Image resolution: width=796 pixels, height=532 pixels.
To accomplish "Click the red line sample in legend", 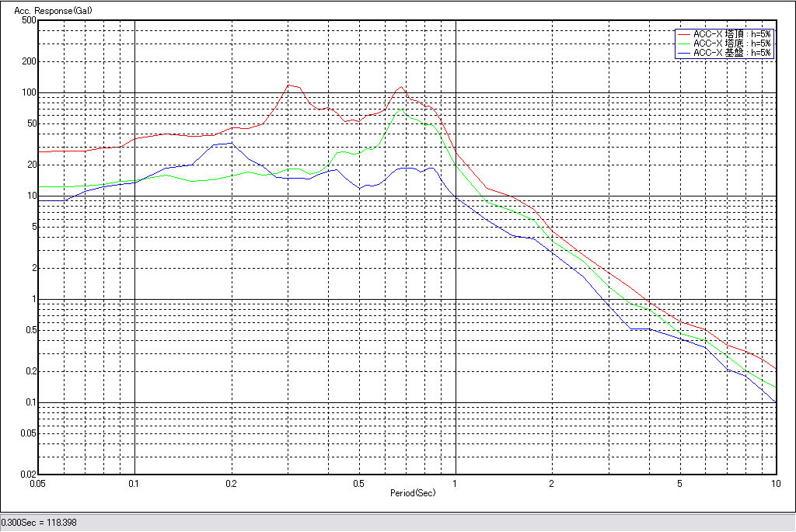I will [x=683, y=34].
